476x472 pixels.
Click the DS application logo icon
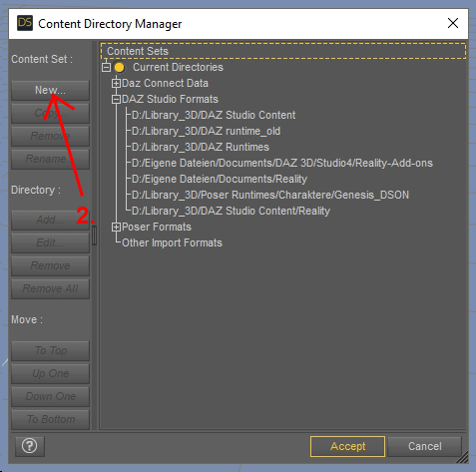click(25, 23)
